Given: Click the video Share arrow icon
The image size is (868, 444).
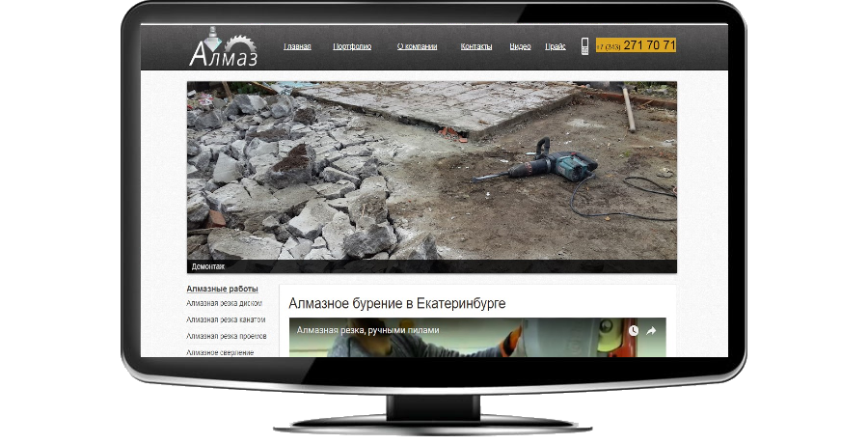Looking at the screenshot, I should coord(651,330).
